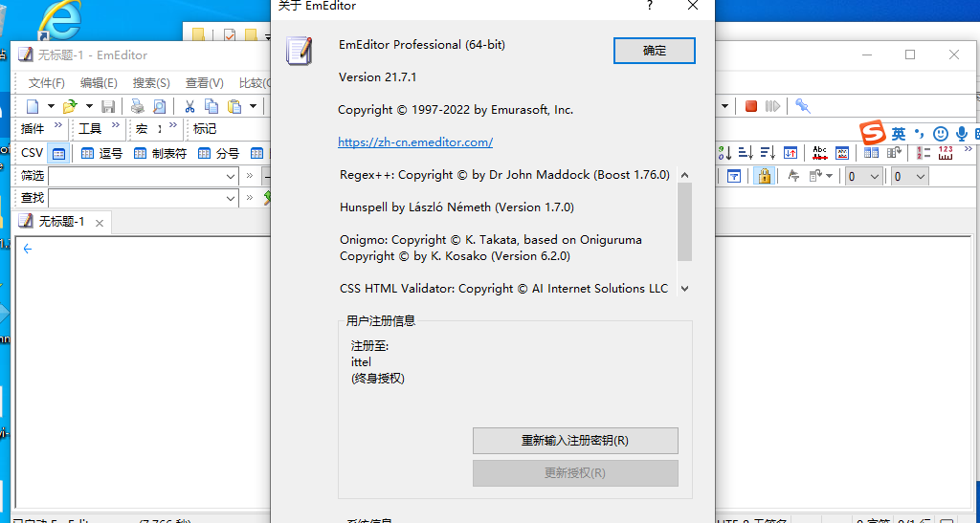Print the document with the printer icon
The width and height of the screenshot is (980, 523).
(x=137, y=107)
